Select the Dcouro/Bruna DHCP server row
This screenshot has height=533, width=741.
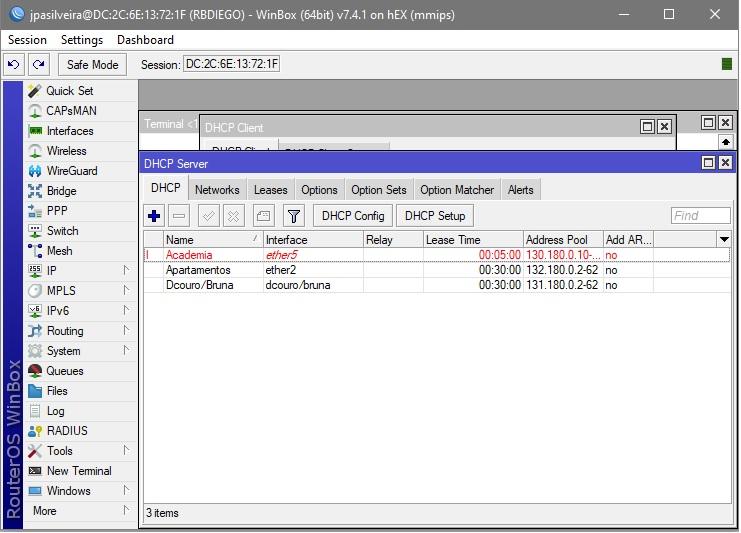(437, 285)
